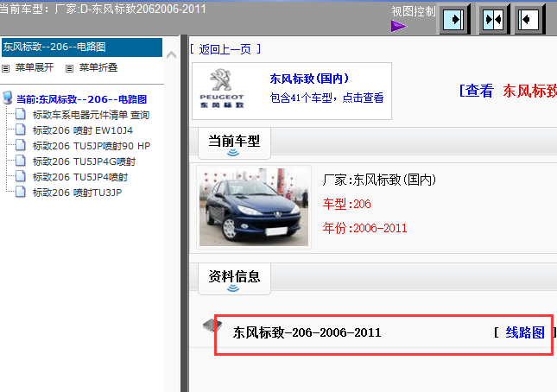The height and width of the screenshot is (392, 557).
Task: Click the purple arrow under 视图控制
Action: point(399,26)
